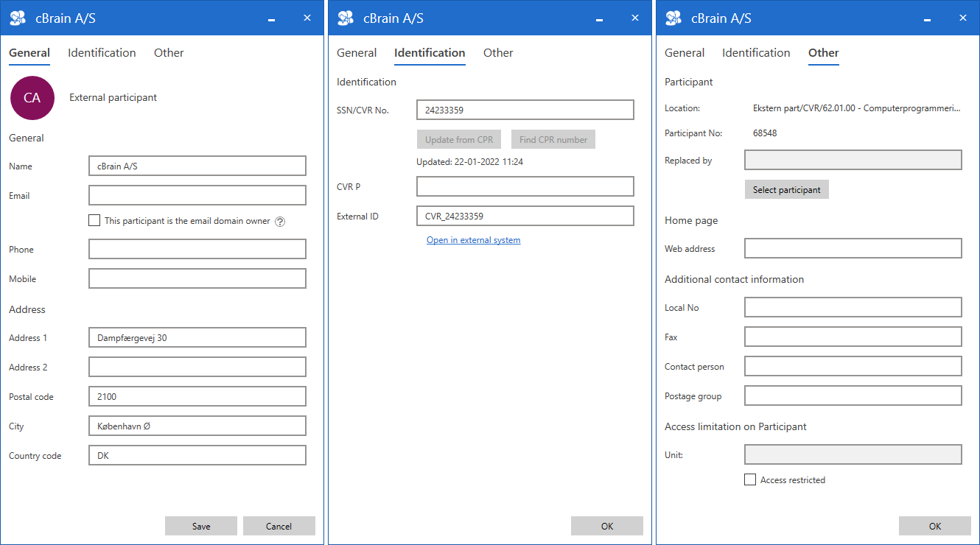Viewport: 980px width, 545px height.
Task: Switch to Identification tab in the leftmost window
Action: [102, 53]
